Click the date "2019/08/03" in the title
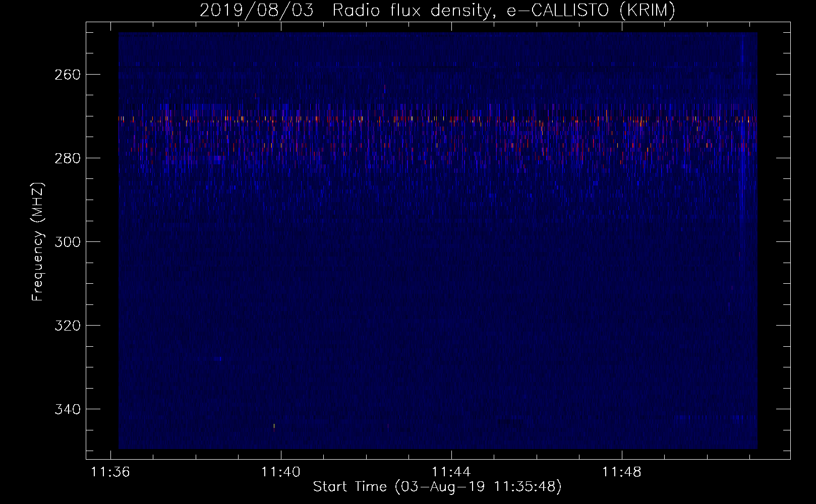This screenshot has height=504, width=816. pyautogui.click(x=256, y=10)
